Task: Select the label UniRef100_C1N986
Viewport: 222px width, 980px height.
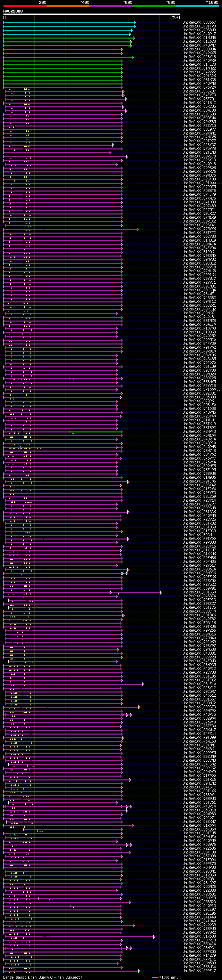Action: (x=199, y=477)
